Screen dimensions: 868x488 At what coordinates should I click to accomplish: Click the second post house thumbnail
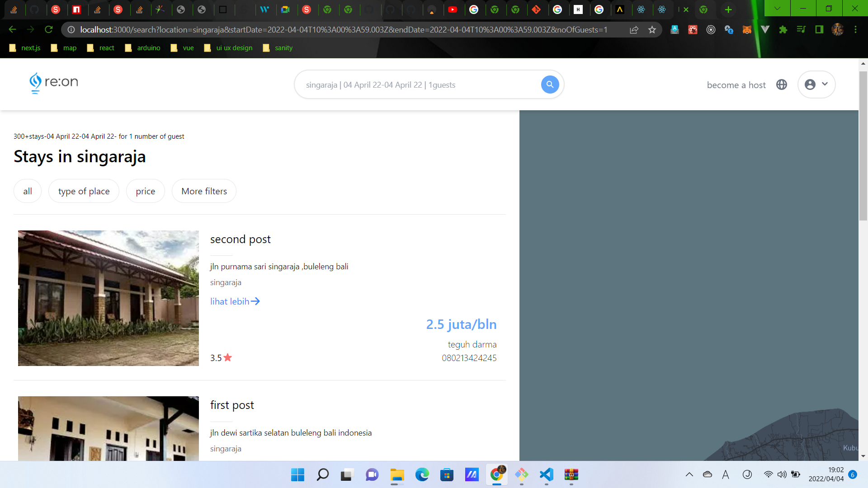108,298
